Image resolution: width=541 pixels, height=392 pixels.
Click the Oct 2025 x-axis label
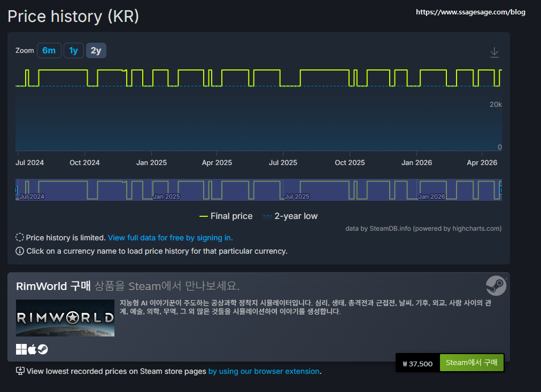click(350, 163)
